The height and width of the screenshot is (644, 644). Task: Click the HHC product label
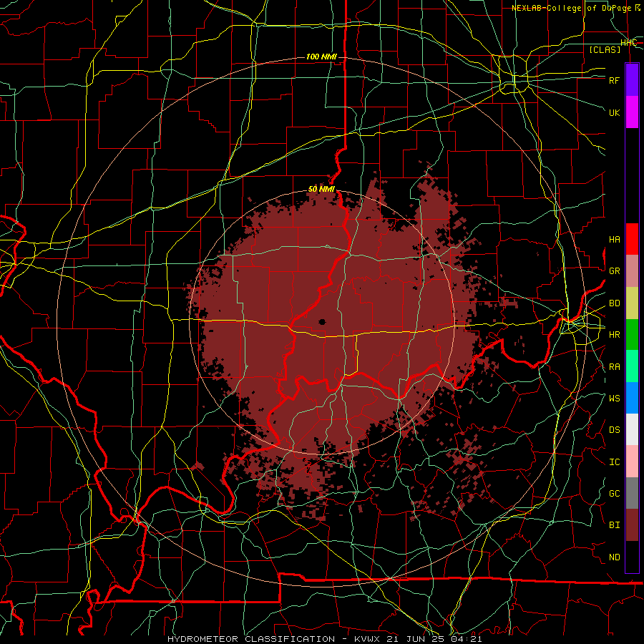point(628,43)
